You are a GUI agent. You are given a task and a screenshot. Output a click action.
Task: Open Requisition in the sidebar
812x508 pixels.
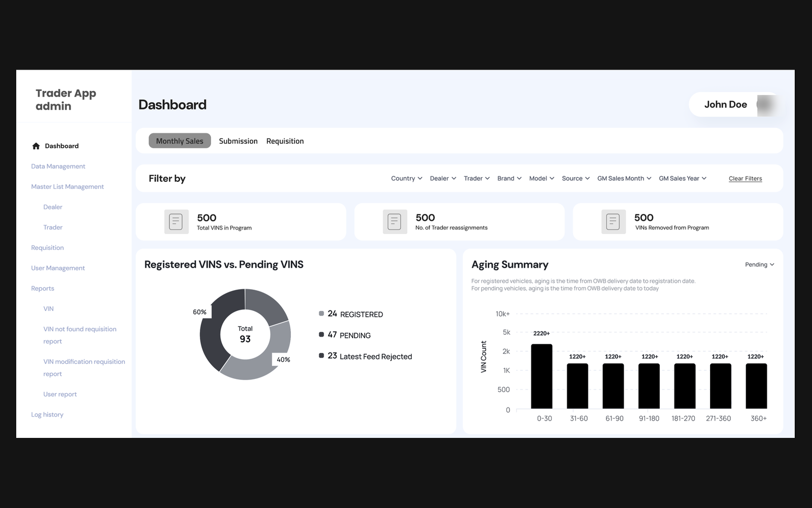click(x=47, y=248)
